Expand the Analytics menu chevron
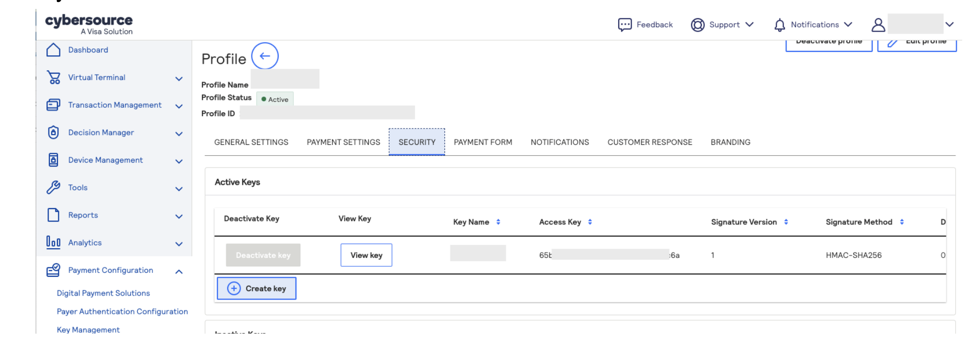Image resolution: width=980 pixels, height=345 pixels. [179, 244]
